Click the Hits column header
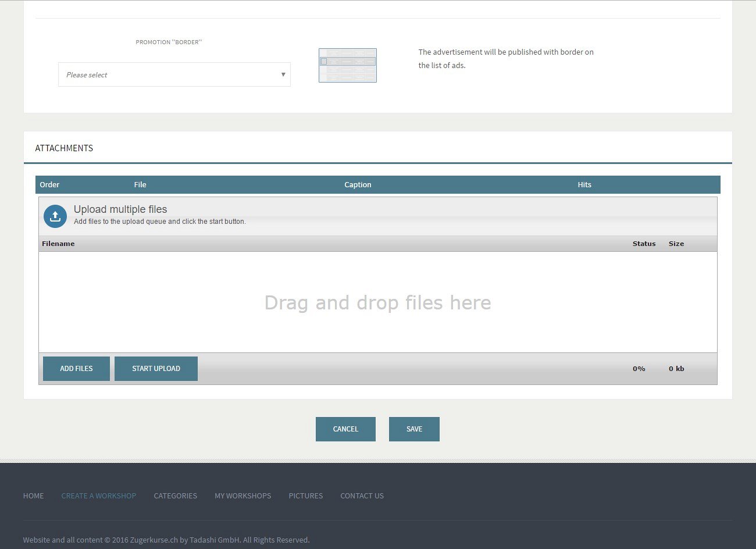 584,185
